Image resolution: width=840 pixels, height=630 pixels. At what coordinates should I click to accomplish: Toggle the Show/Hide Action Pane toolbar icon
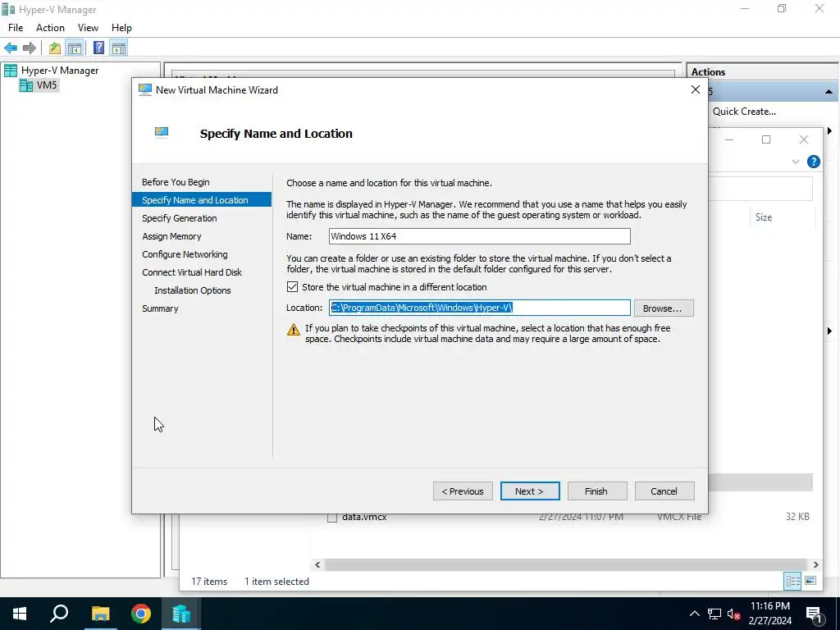[119, 48]
